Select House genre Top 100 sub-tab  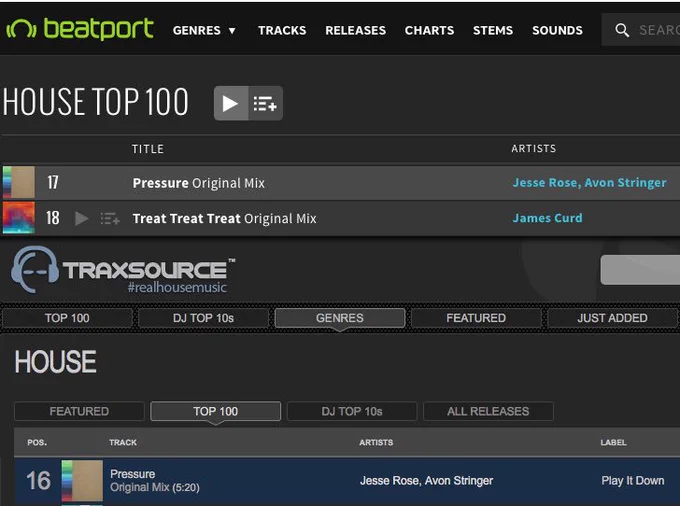tap(216, 411)
